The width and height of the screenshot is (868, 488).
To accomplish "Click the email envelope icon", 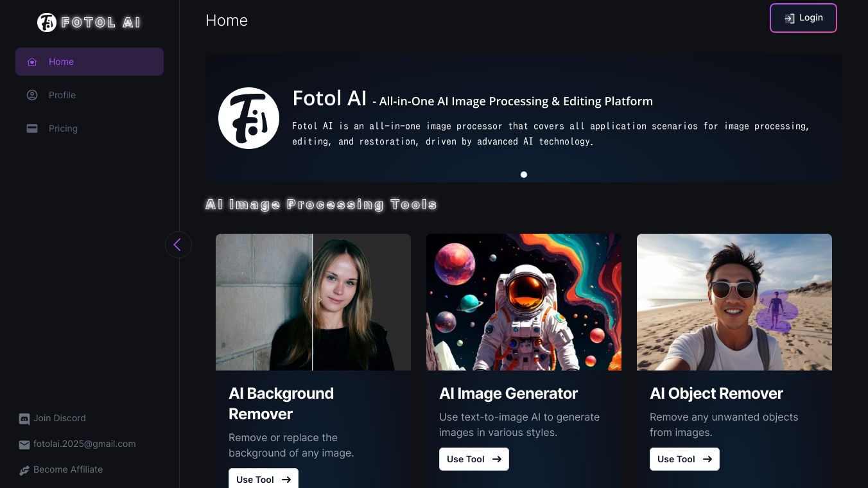I will (x=24, y=444).
